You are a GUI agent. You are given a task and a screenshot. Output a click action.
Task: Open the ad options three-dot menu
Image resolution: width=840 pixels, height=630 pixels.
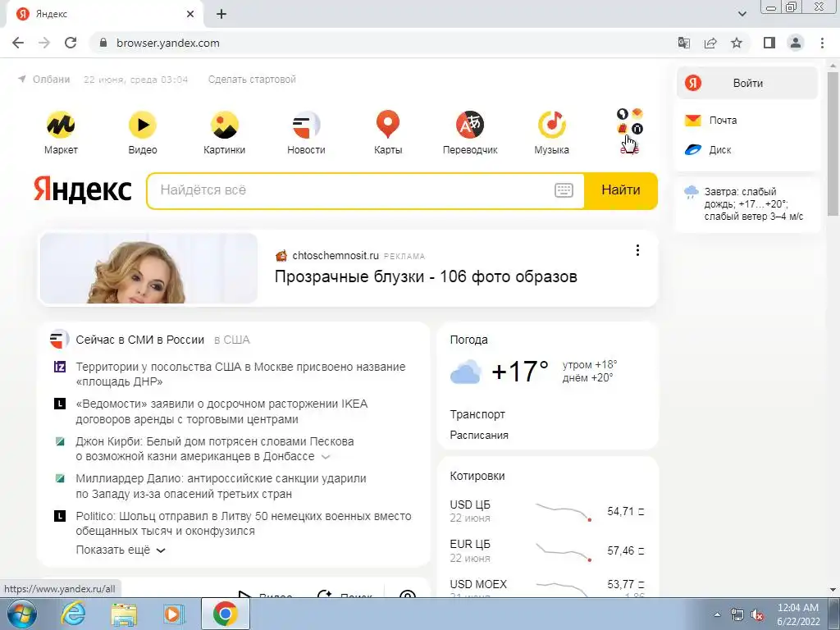(x=637, y=250)
